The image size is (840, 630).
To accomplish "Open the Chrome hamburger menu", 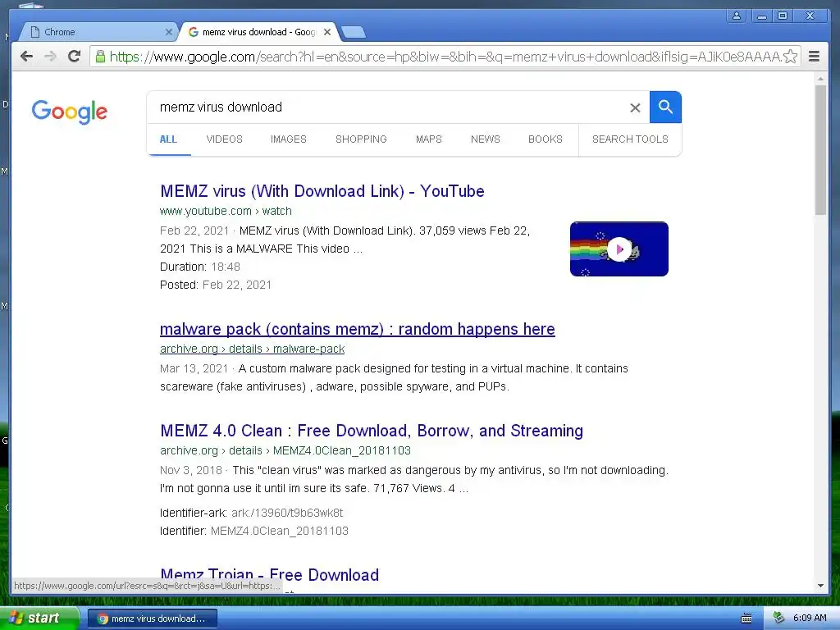I will (x=814, y=57).
